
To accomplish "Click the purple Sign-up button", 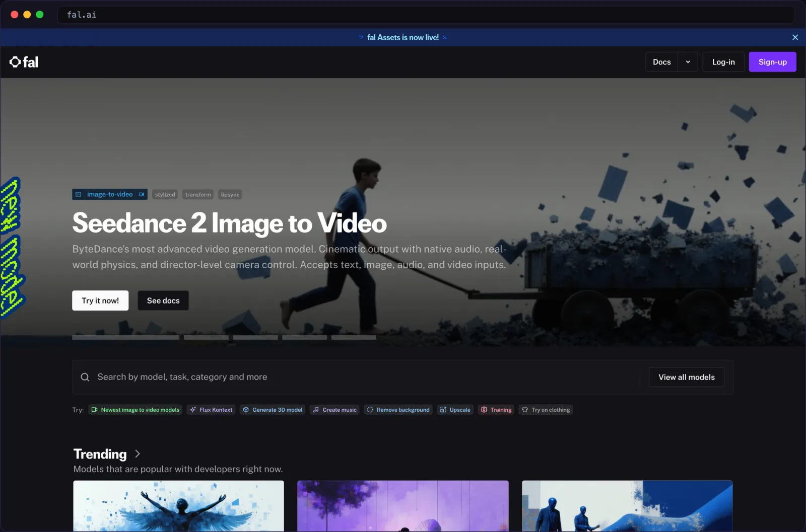I will coord(772,62).
